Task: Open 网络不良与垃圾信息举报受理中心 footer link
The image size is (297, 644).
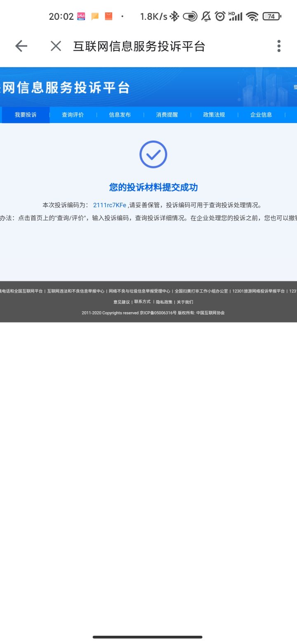Action: point(139,291)
